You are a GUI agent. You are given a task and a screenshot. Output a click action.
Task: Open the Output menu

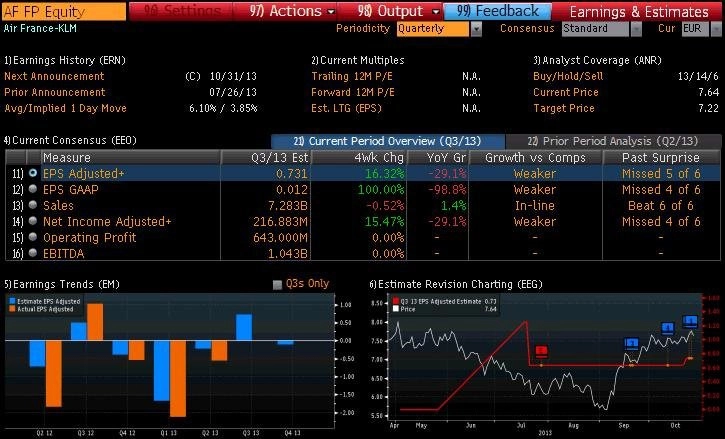[x=397, y=11]
